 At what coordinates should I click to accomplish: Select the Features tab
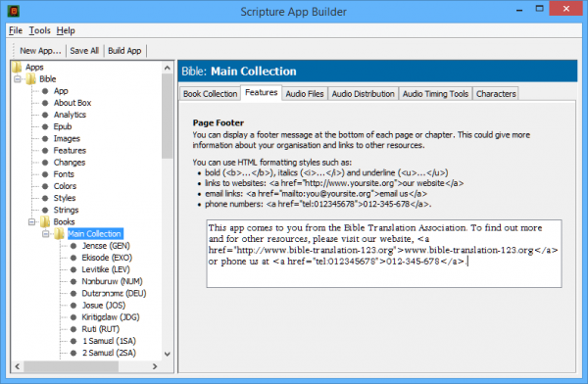(261, 93)
